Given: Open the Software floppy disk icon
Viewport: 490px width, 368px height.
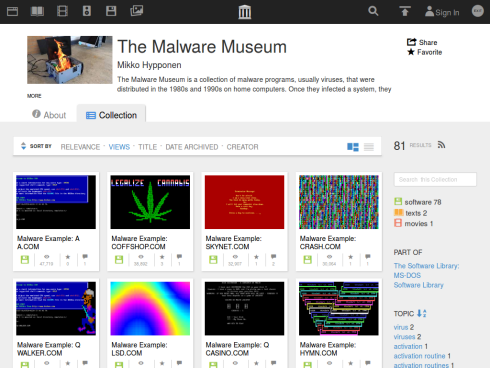Looking at the screenshot, I should [x=111, y=11].
